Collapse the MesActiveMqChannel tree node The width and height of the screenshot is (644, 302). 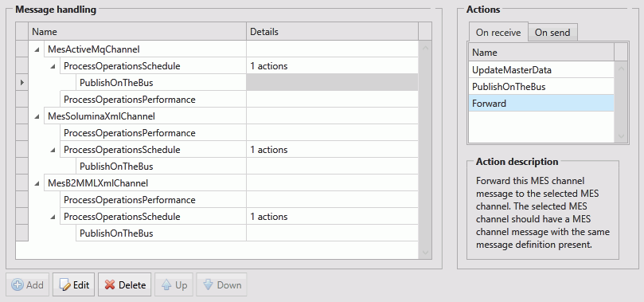37,49
